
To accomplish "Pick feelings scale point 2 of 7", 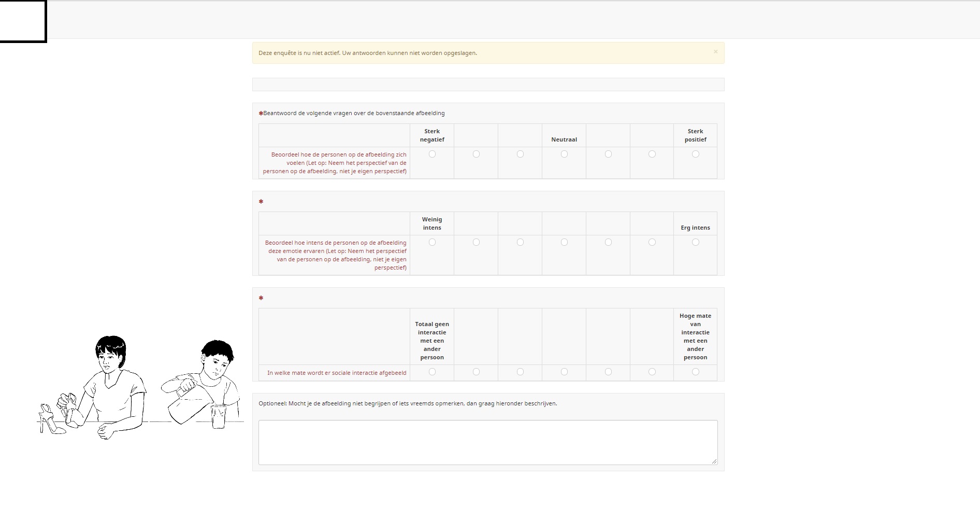I will [x=476, y=154].
